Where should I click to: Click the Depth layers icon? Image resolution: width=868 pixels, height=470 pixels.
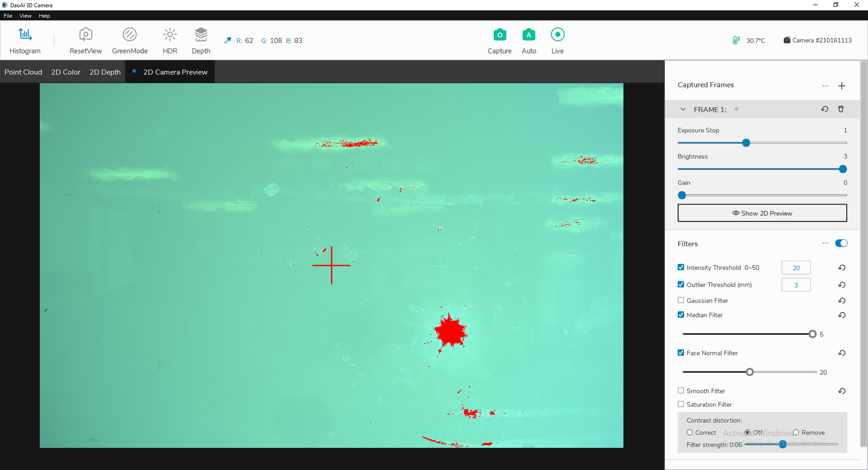[x=201, y=41]
